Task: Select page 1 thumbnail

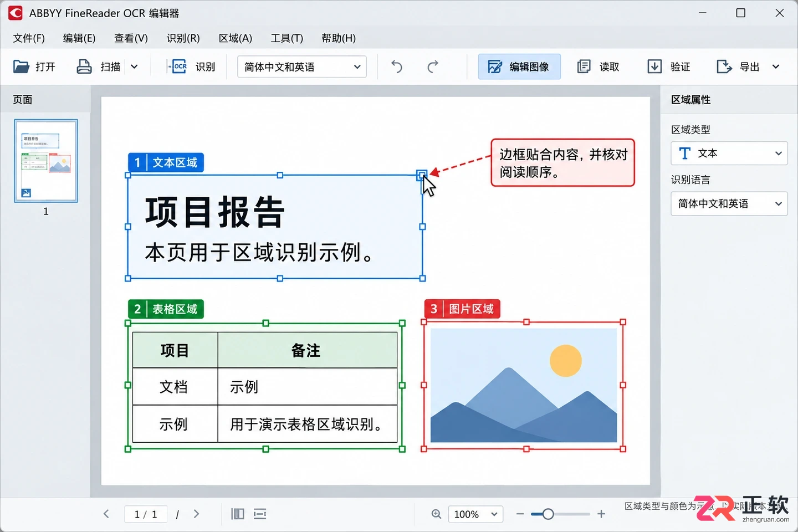Action: [46, 161]
